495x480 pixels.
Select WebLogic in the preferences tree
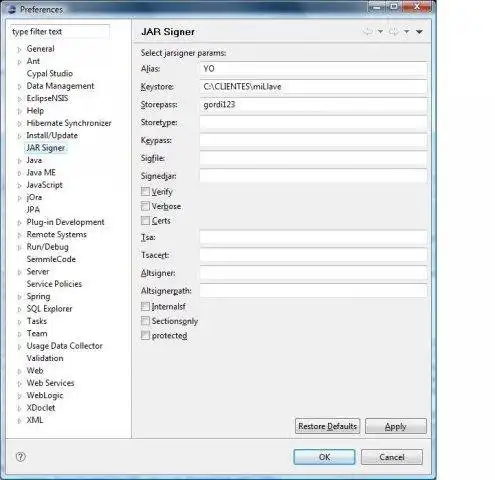tap(45, 395)
